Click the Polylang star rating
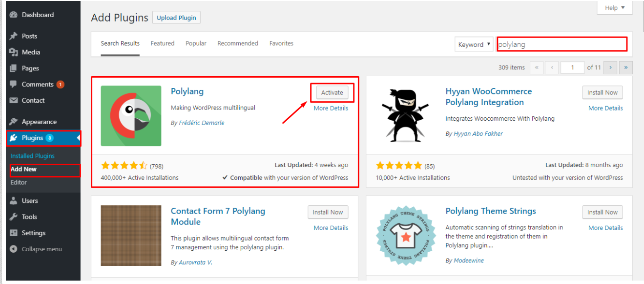The width and height of the screenshot is (644, 284). coord(124,166)
